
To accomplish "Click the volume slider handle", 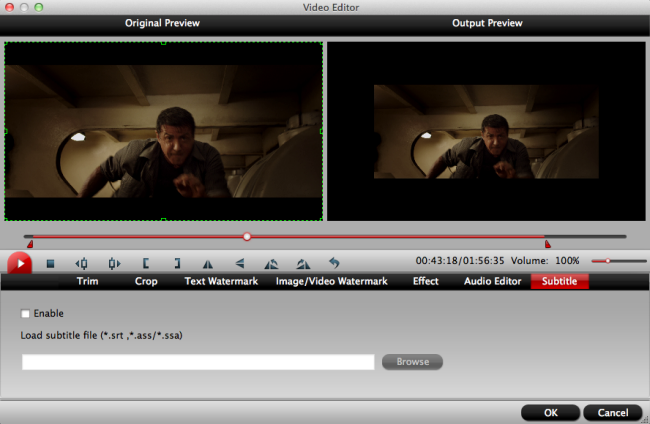I will click(x=608, y=261).
